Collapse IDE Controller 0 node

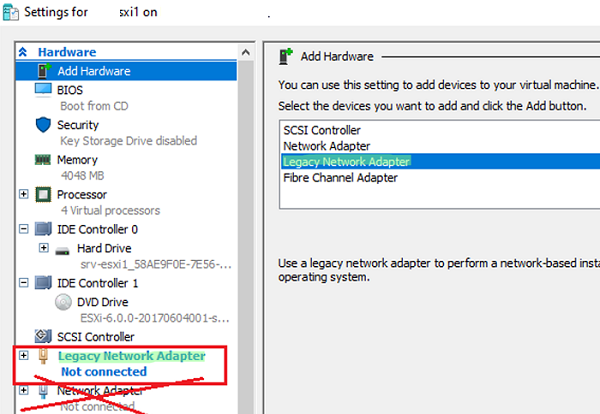24,229
